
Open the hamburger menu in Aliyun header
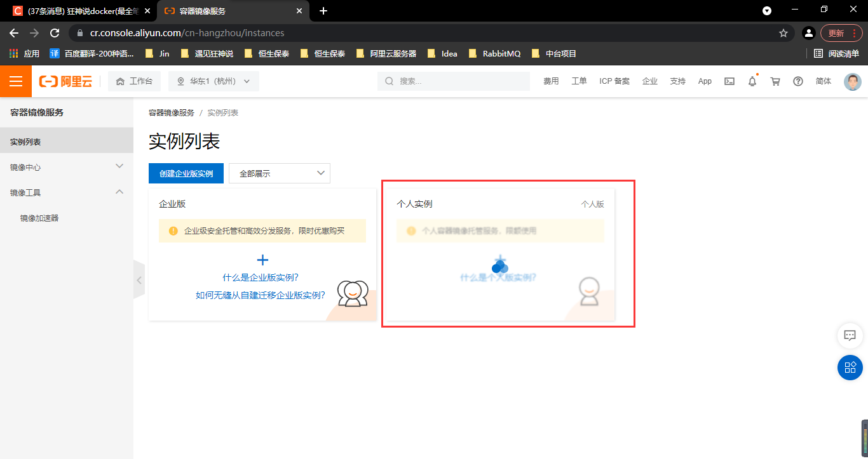[16, 81]
